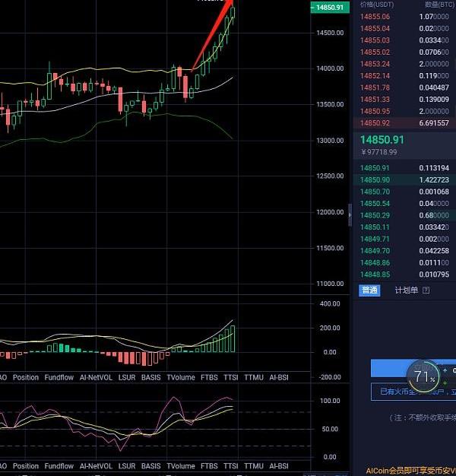Choose the LSUR indicator in upper row
Image resolution: width=456 pixels, height=476 pixels.
[127, 377]
